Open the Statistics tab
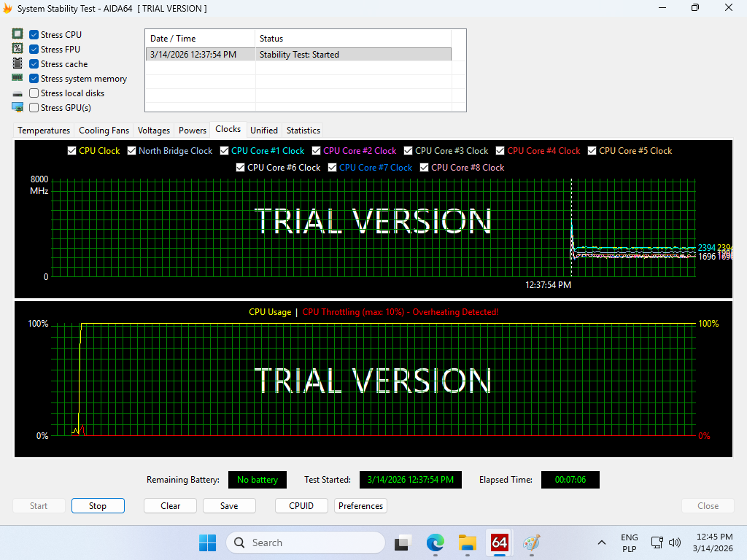This screenshot has height=560, width=747. (303, 131)
